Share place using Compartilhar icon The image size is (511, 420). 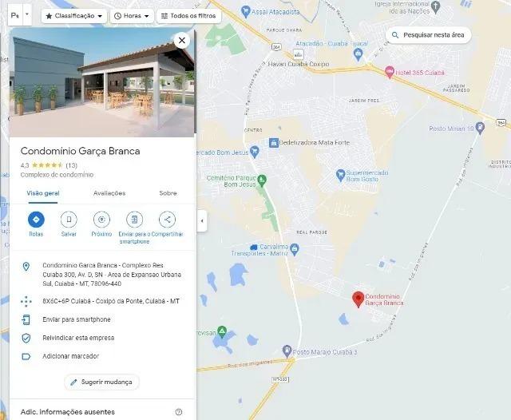tap(167, 220)
